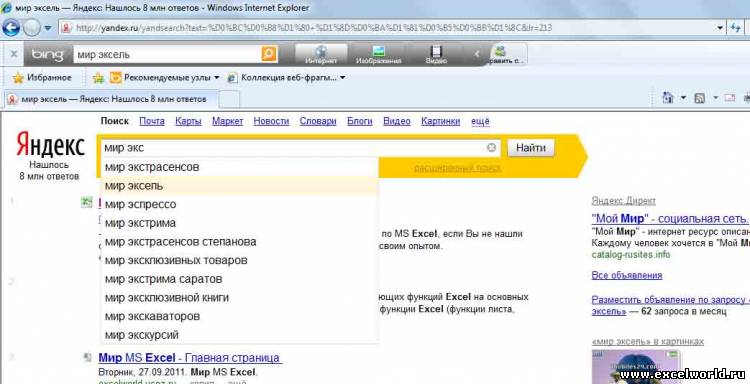
Task: Click the Bing toolbar left chevron arrow
Action: [x=476, y=54]
